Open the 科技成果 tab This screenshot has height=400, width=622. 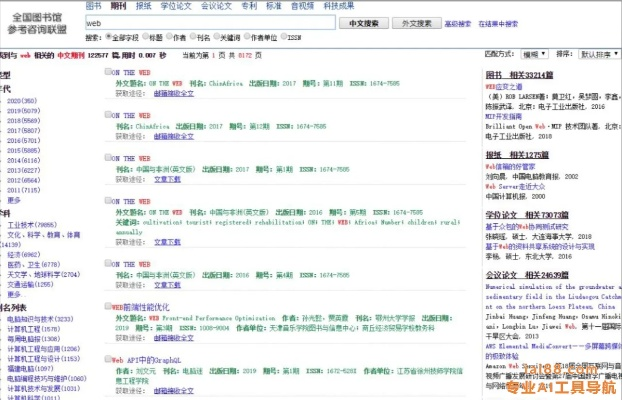tap(339, 6)
